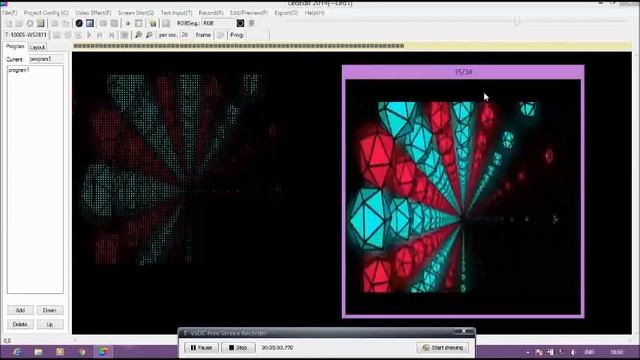Screen dimensions: 640x360
Task: Open the Record(R) menu
Action: click(x=211, y=13)
